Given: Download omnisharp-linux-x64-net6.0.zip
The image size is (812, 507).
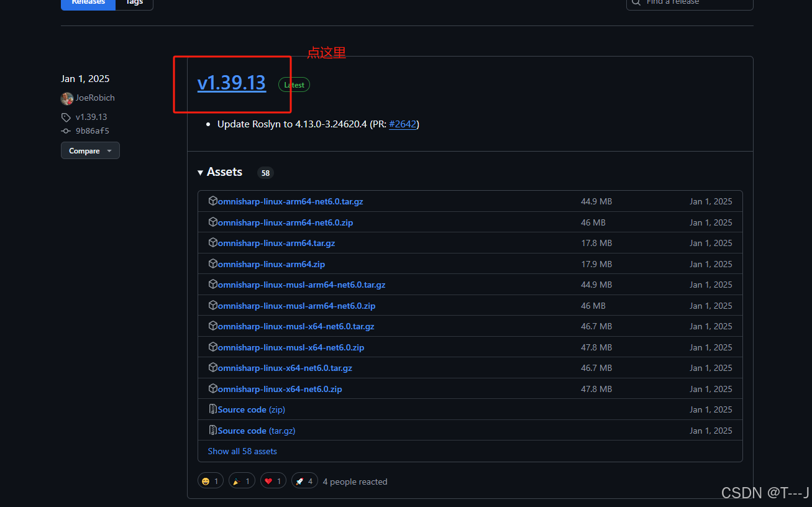Looking at the screenshot, I should (280, 389).
